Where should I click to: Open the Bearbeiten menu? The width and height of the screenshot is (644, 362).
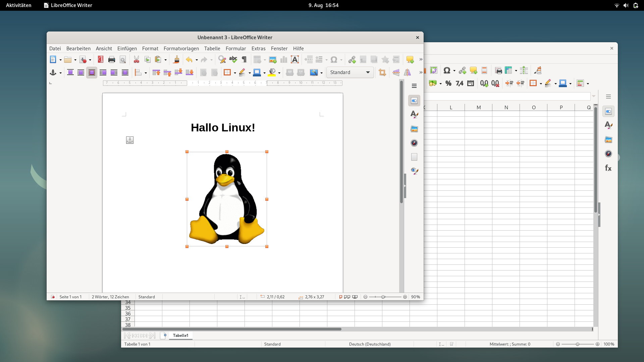coord(78,49)
